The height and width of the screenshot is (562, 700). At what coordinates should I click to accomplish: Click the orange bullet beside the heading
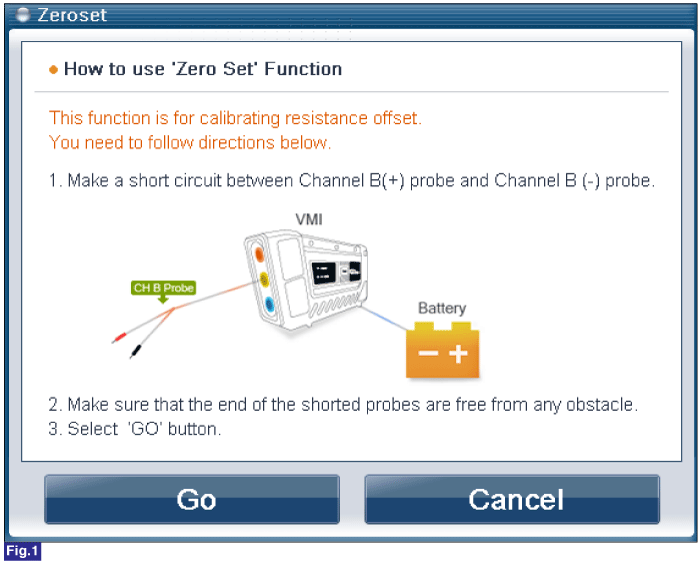coord(53,70)
